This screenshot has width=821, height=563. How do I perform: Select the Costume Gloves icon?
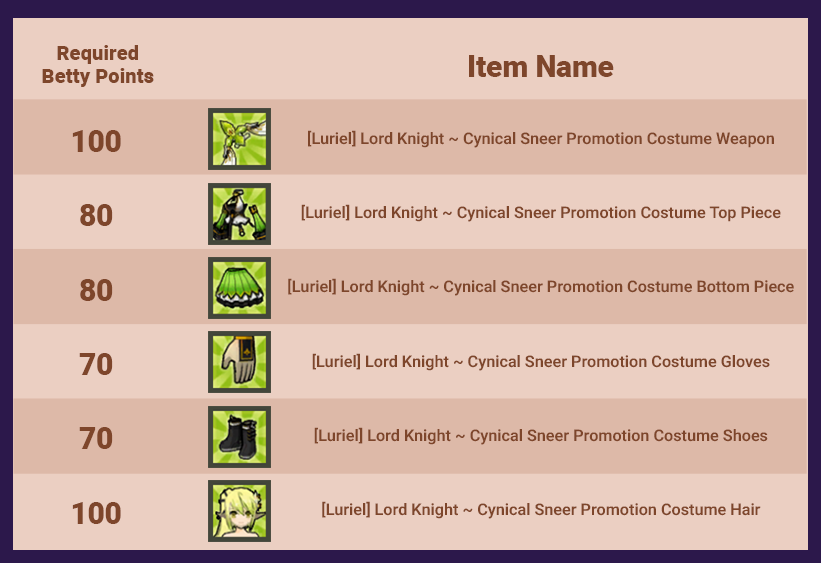pos(239,362)
